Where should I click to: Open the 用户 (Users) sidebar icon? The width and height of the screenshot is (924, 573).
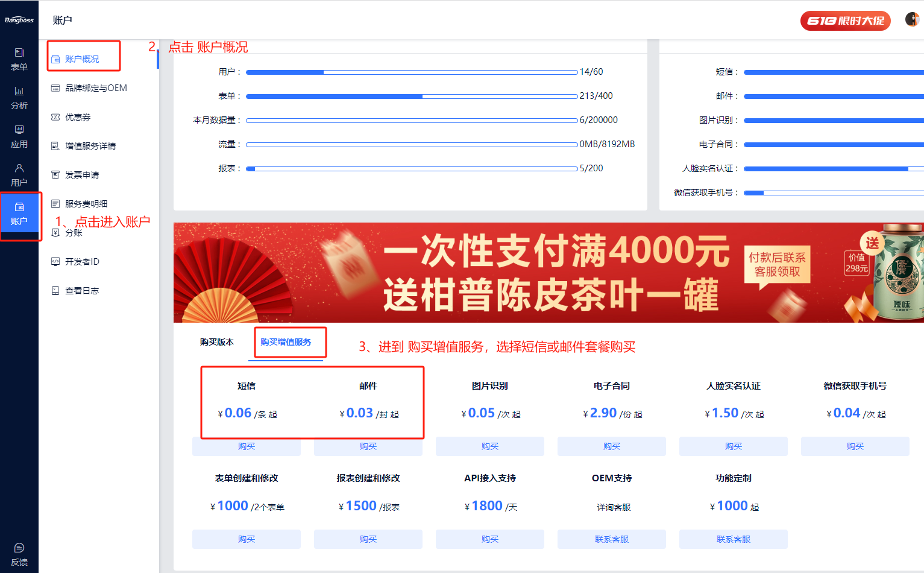19,175
